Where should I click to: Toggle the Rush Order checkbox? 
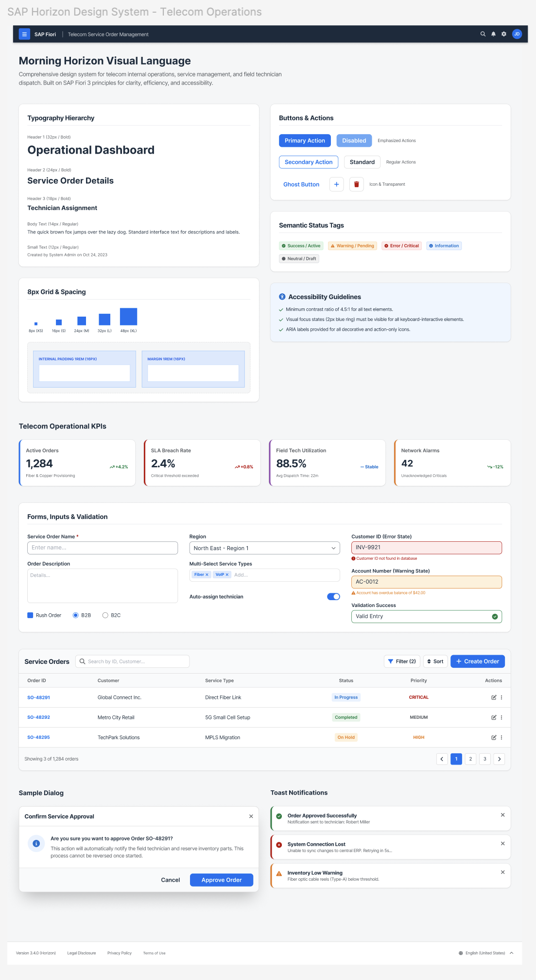[30, 615]
